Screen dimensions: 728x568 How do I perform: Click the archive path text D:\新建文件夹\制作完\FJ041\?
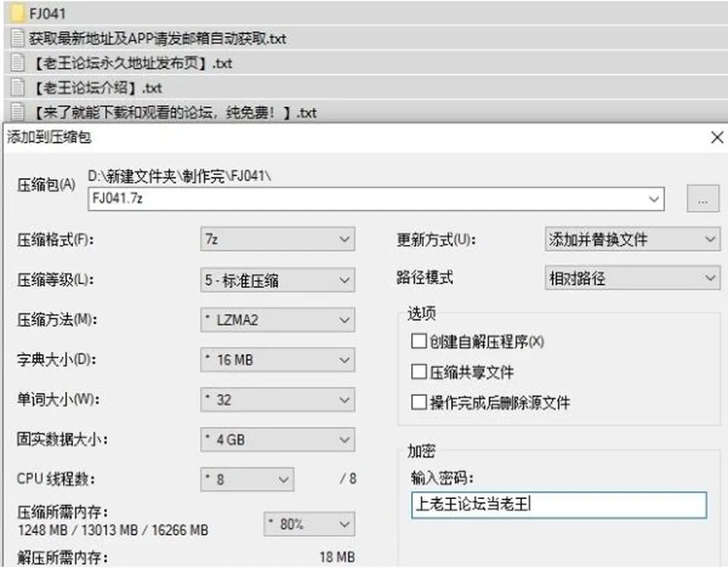coord(180,176)
